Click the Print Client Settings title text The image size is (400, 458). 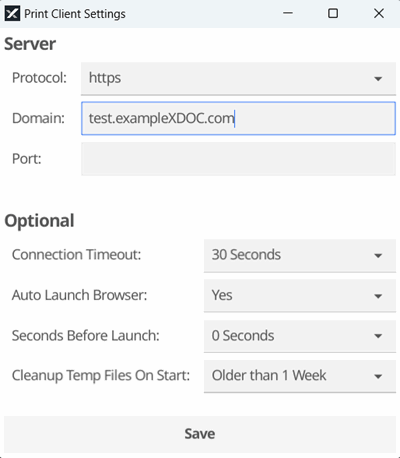coord(75,14)
